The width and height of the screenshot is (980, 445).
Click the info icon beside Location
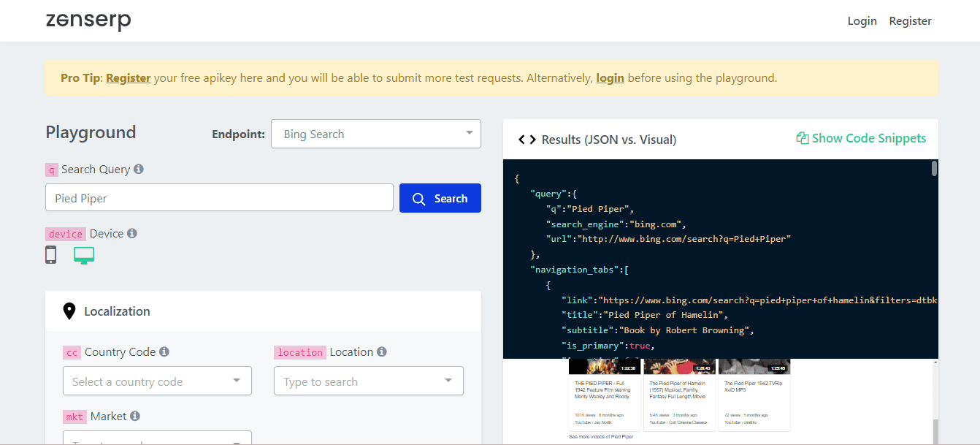(381, 351)
